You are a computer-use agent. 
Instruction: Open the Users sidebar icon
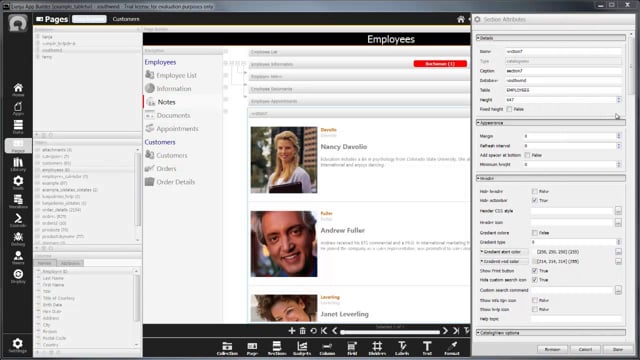tap(18, 258)
